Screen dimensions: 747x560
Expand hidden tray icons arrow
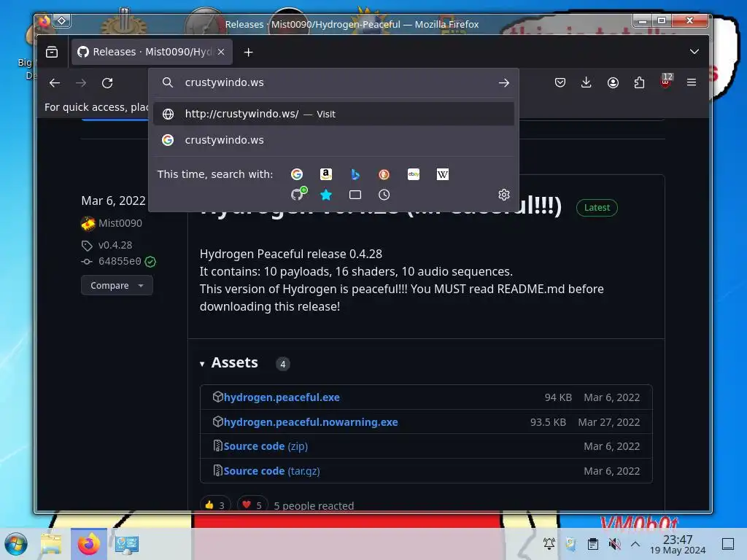coord(635,543)
